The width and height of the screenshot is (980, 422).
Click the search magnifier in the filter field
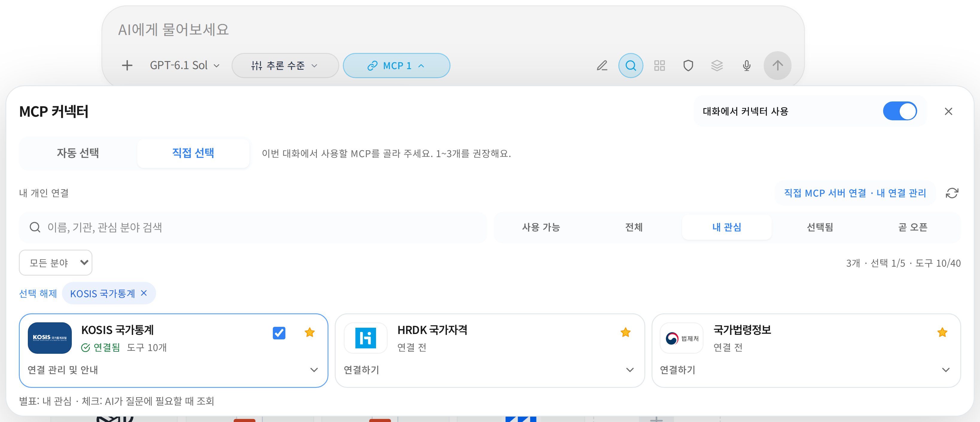(35, 227)
